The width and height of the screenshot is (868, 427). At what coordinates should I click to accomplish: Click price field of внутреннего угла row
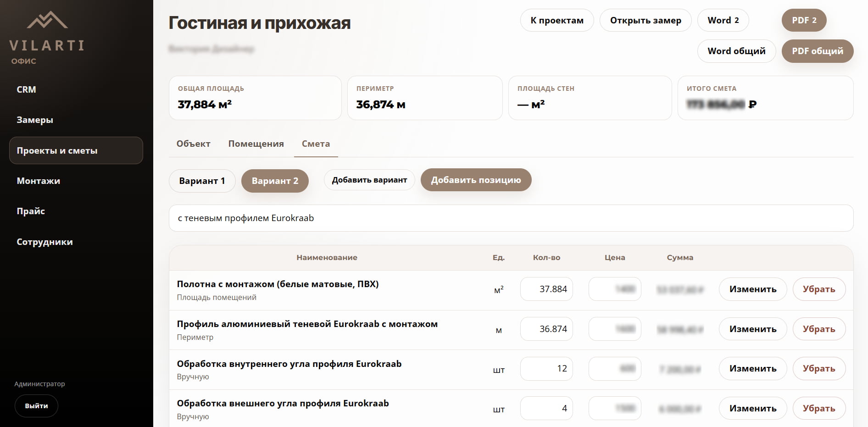point(615,368)
